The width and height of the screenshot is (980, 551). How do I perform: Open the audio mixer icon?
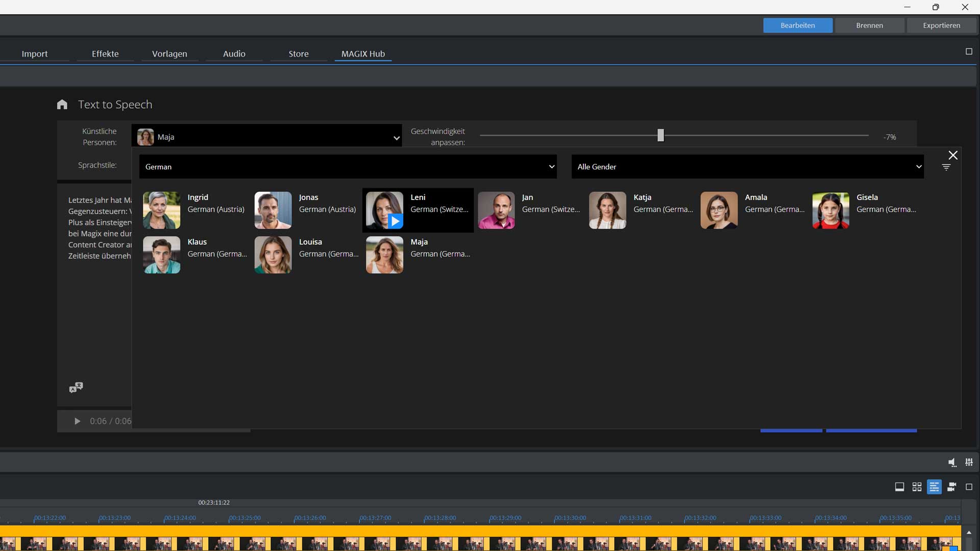[969, 462]
